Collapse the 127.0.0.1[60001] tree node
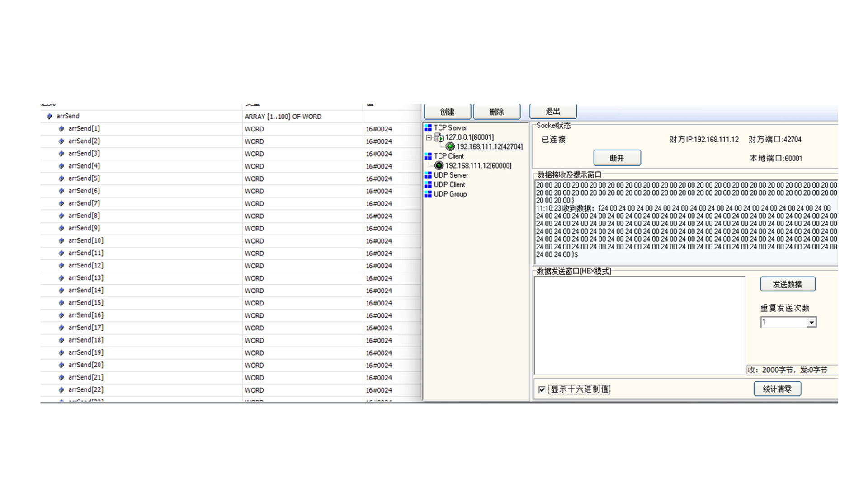 point(429,137)
